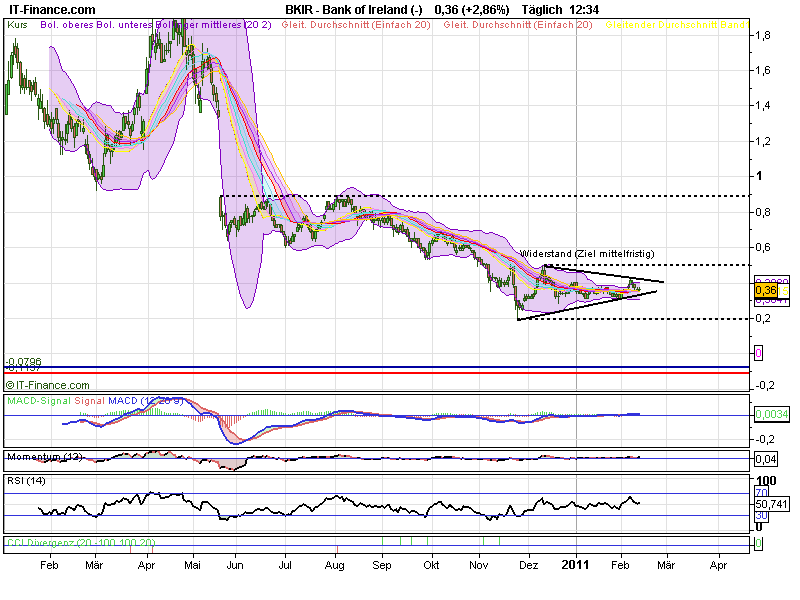Click the RSI (14) panel label
Viewport: 800px width, 600px height.
click(x=27, y=481)
